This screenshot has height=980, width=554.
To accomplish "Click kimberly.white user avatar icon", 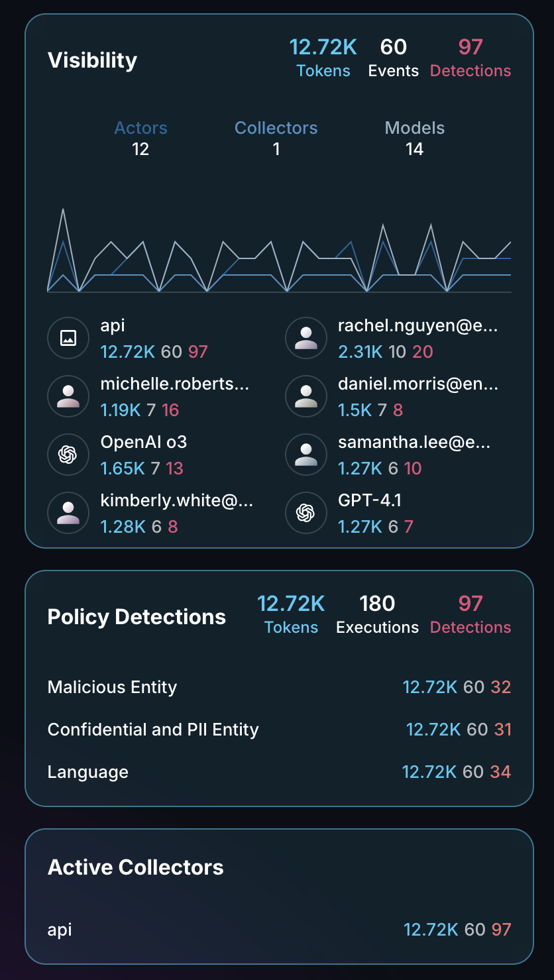I will (68, 513).
